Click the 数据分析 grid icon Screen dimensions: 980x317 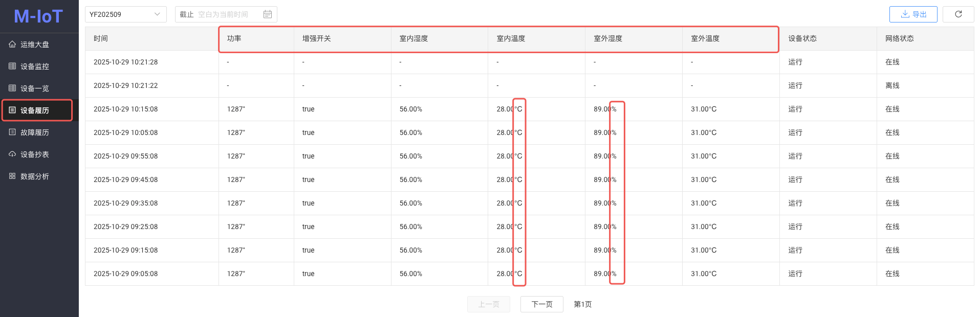(12, 176)
